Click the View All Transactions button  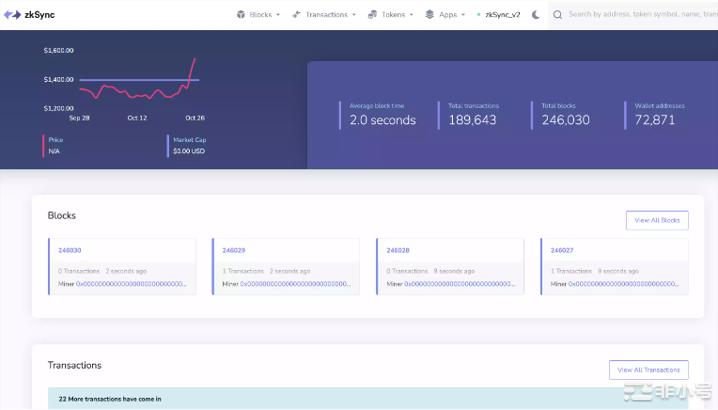[648, 370]
